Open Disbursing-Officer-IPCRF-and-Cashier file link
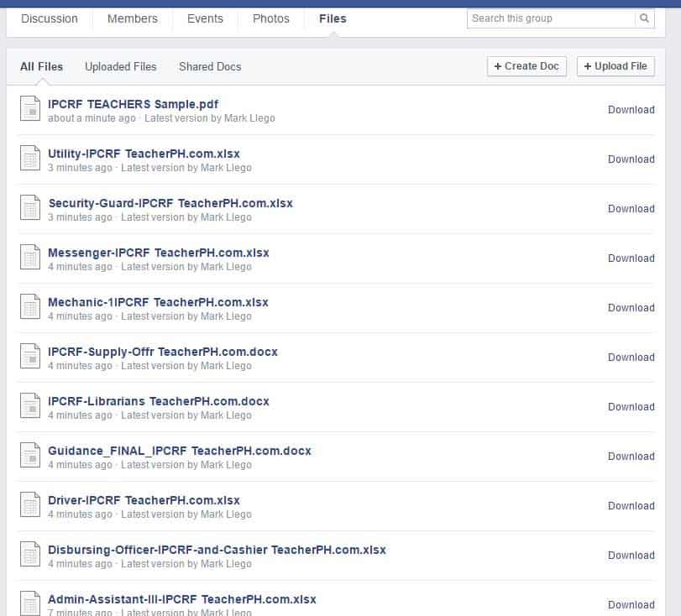This screenshot has width=681, height=616. coord(217,550)
